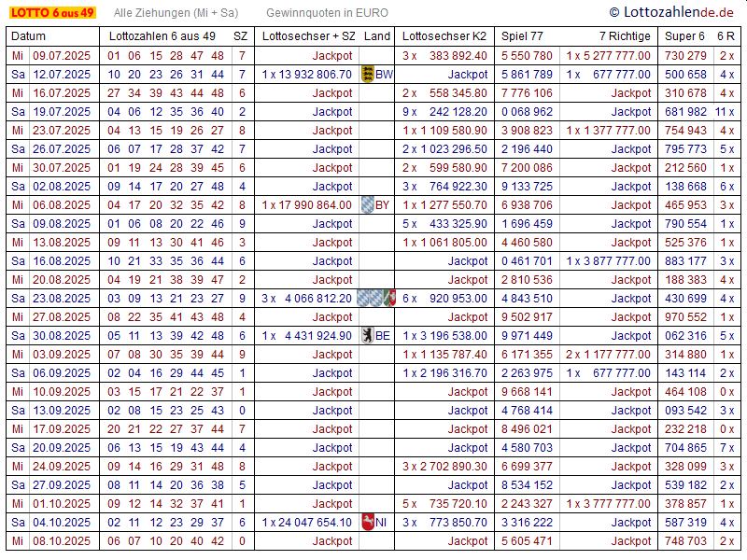
Task: Click the Lottosechser K2 column header
Action: [x=444, y=36]
